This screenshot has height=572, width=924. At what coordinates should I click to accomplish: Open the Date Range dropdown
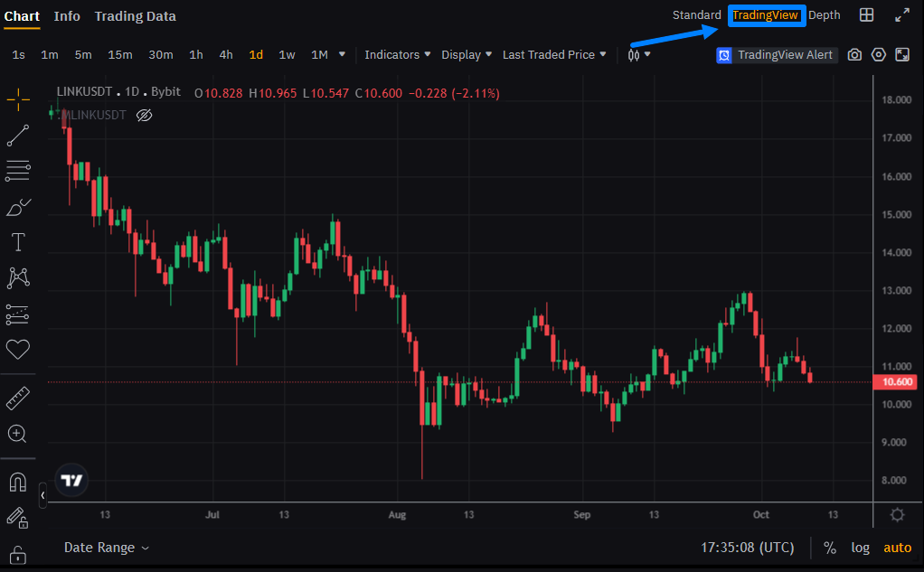[107, 548]
